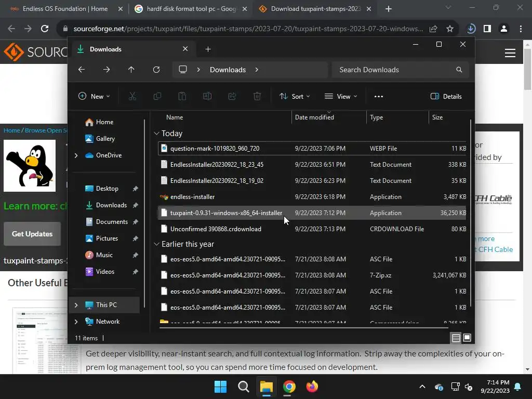Click the Cut icon in Explorer toolbar
The height and width of the screenshot is (399, 532).
[x=132, y=96]
